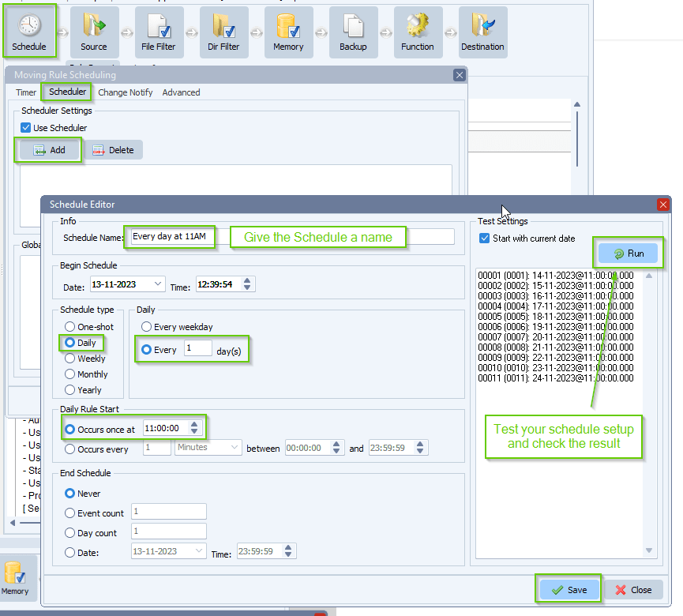This screenshot has width=683, height=616.
Task: Click the Day count number field
Action: point(168,531)
